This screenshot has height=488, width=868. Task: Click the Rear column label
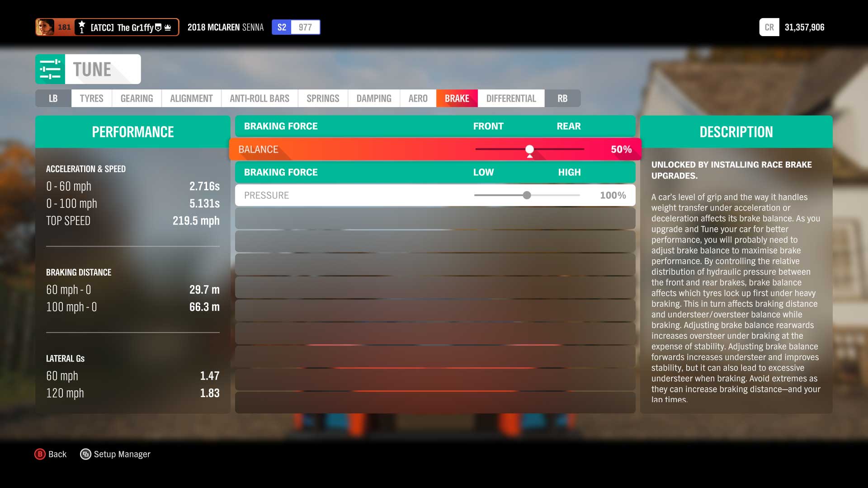click(569, 126)
